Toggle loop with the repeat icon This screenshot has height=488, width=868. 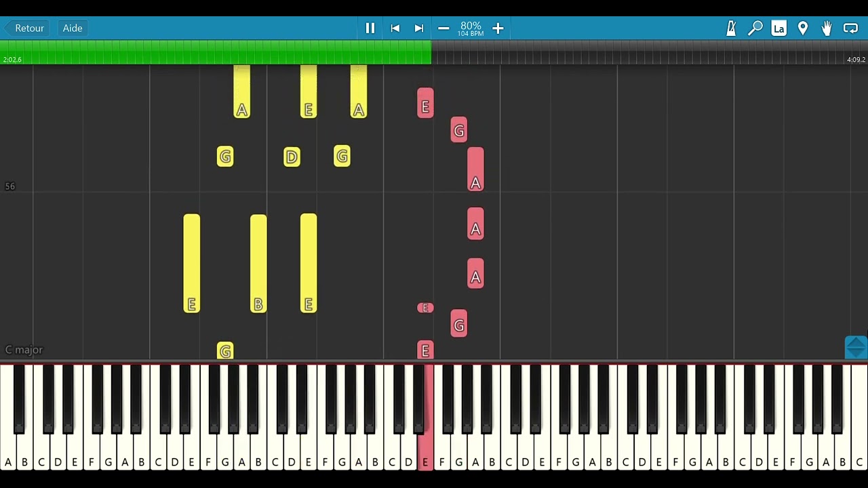click(x=850, y=28)
